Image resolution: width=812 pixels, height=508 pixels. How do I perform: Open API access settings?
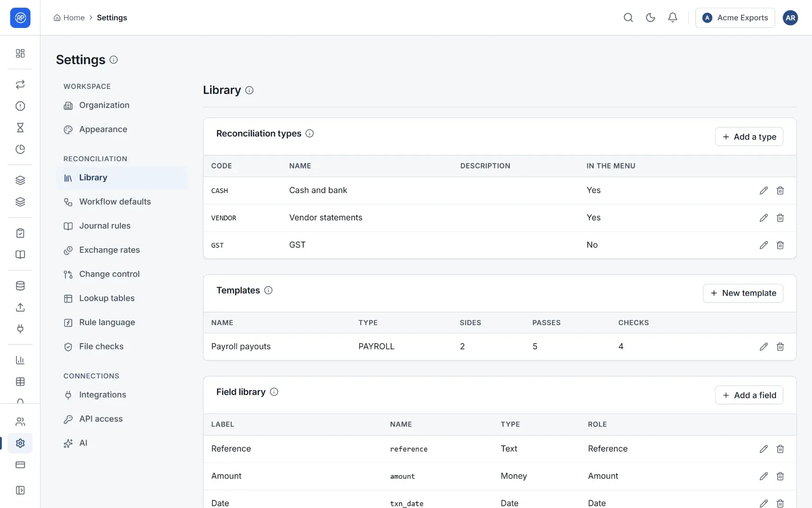tap(122, 419)
